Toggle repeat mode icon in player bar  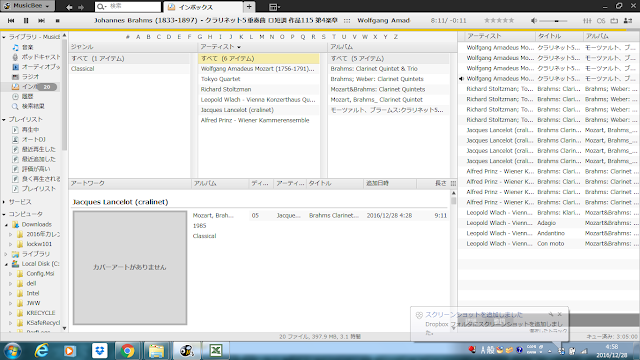(x=614, y=20)
